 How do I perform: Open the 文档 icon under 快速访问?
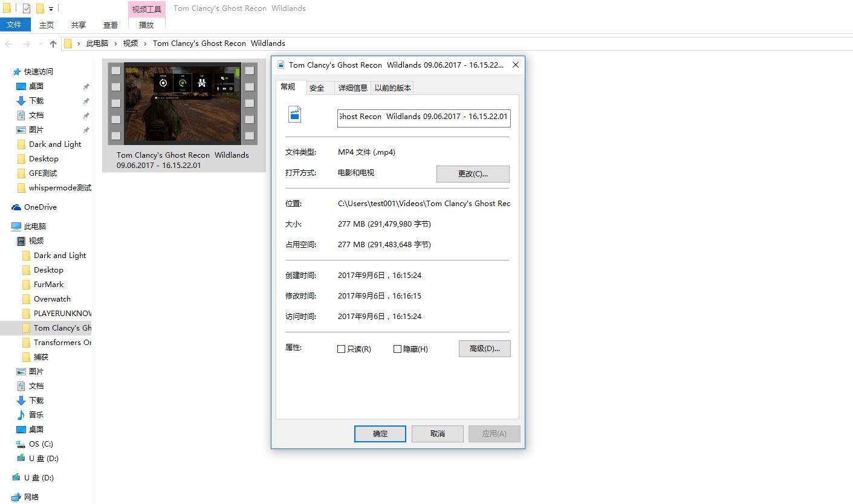[21, 115]
